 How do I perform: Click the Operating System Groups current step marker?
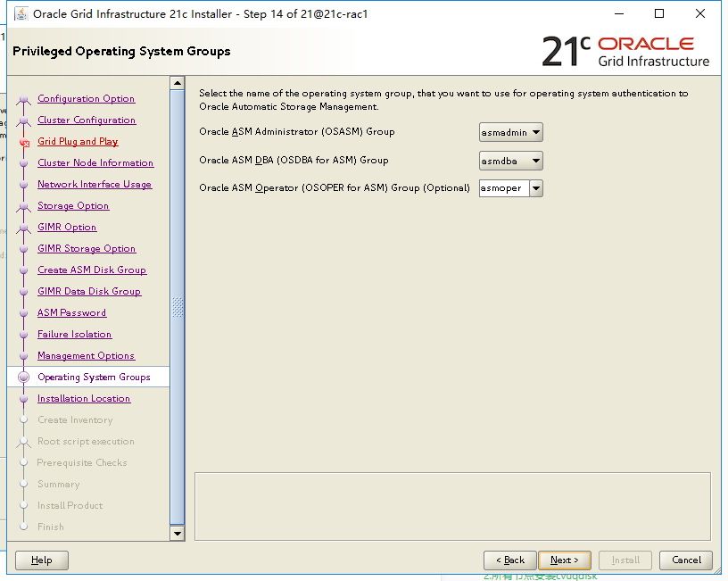click(x=24, y=378)
